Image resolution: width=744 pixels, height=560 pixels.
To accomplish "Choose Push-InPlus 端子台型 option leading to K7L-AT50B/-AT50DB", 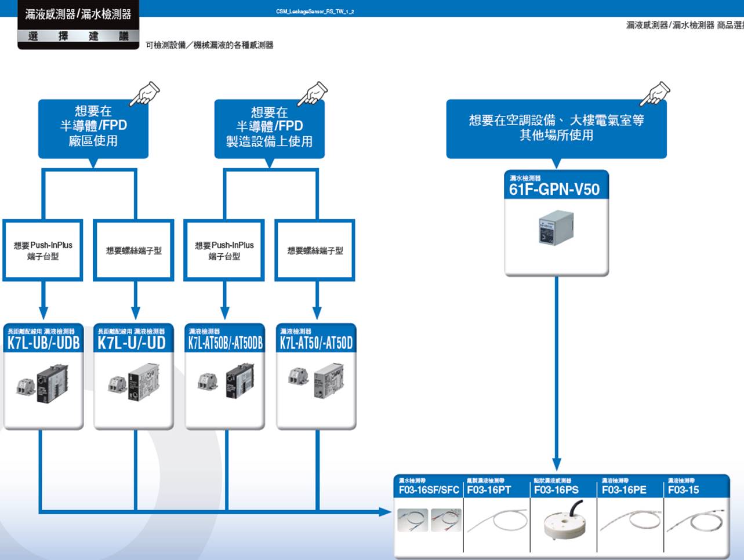I will tap(224, 250).
